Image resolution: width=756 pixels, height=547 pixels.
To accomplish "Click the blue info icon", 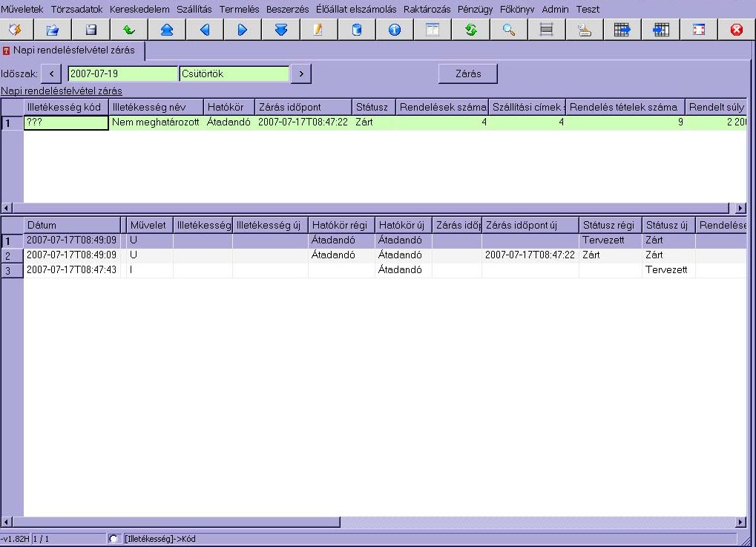I will click(x=395, y=30).
